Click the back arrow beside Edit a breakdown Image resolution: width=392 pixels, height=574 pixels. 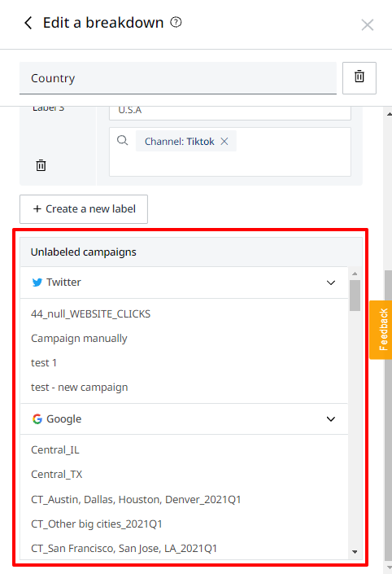28,23
